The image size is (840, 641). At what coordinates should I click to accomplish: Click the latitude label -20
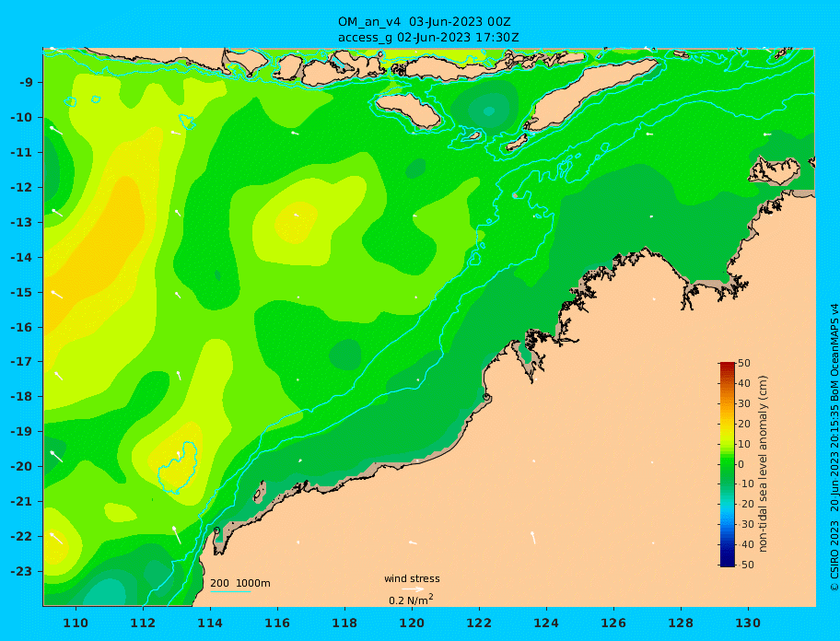[x=22, y=466]
